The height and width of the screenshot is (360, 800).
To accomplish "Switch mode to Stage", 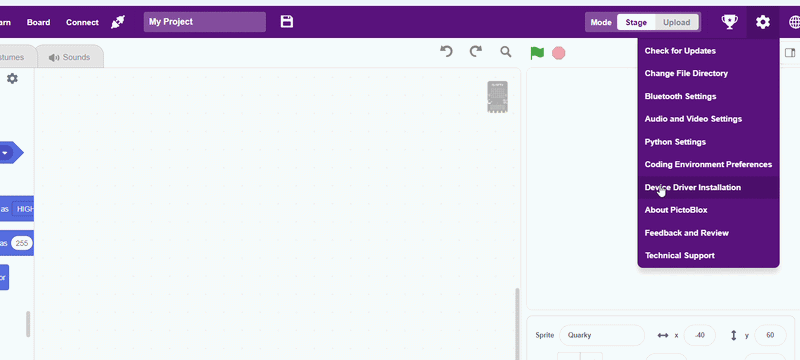I will click(x=636, y=22).
